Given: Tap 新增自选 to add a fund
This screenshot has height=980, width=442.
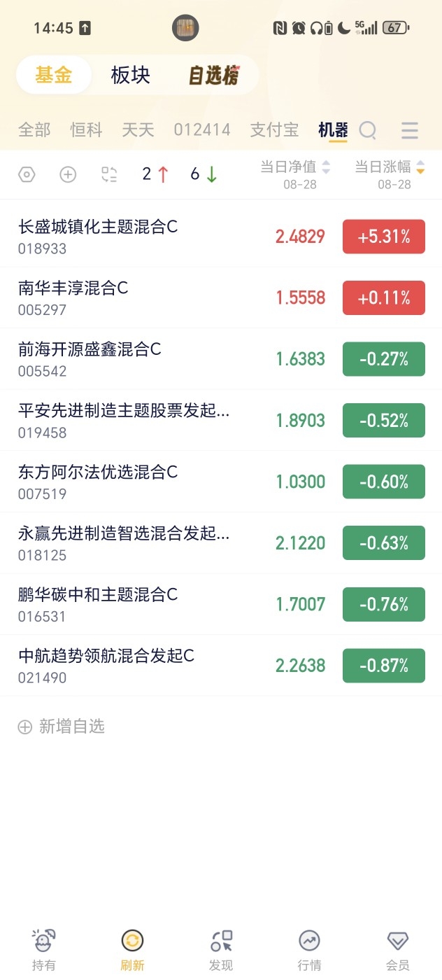Looking at the screenshot, I should tap(61, 727).
